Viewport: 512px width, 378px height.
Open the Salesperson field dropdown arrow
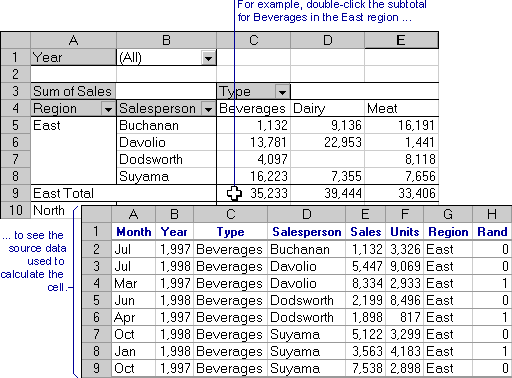(x=208, y=109)
